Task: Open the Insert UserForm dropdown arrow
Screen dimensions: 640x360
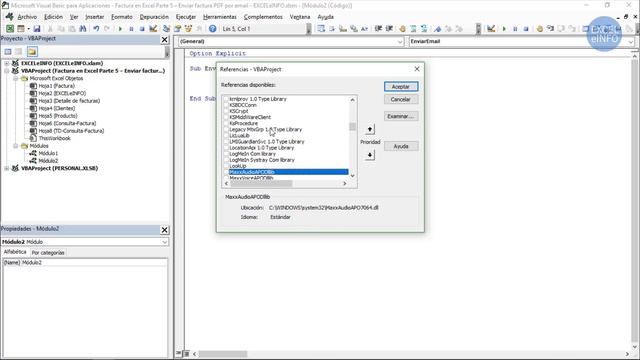Action: click(x=28, y=29)
